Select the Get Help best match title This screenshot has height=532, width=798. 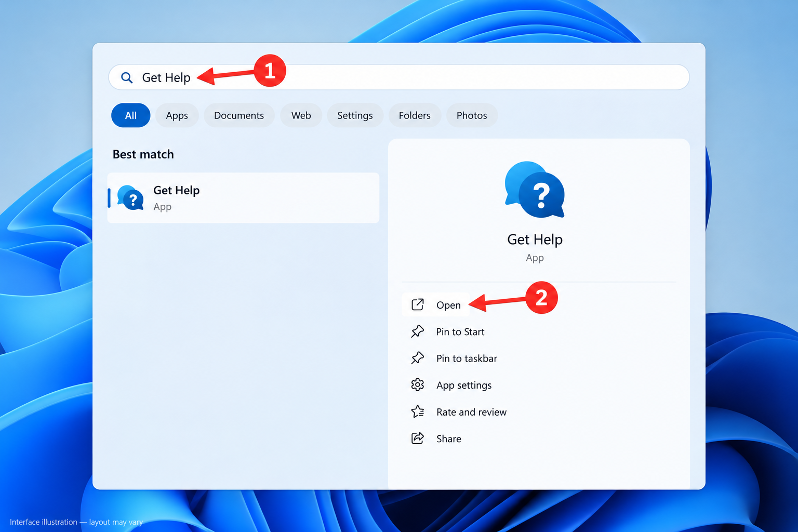point(177,190)
